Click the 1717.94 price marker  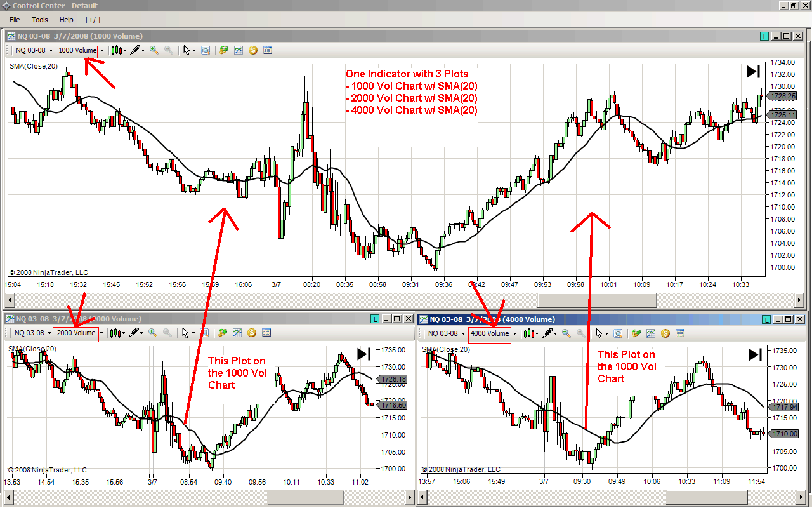pyautogui.click(x=784, y=407)
